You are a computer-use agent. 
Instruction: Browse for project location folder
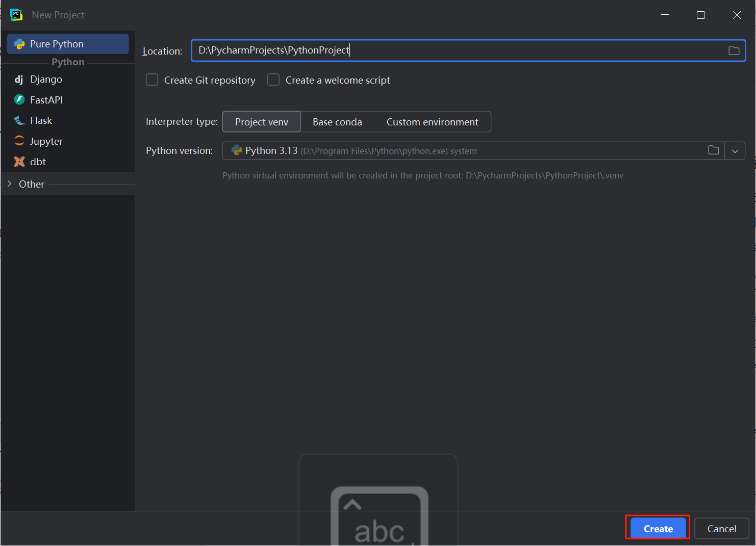(734, 50)
